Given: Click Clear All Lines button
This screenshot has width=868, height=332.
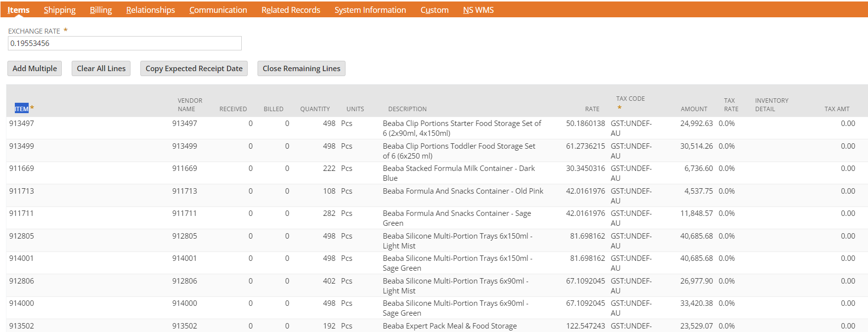Looking at the screenshot, I should 101,69.
